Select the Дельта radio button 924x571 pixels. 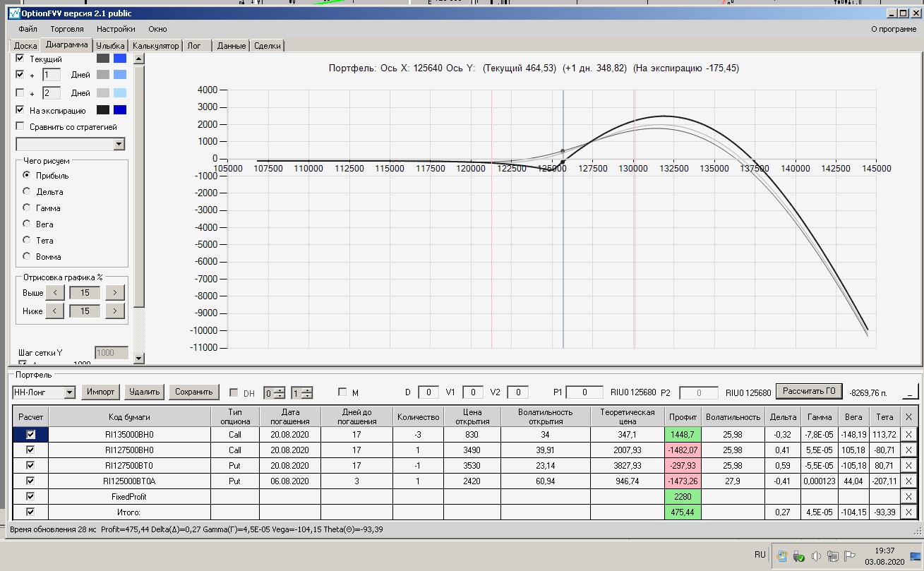click(x=28, y=191)
